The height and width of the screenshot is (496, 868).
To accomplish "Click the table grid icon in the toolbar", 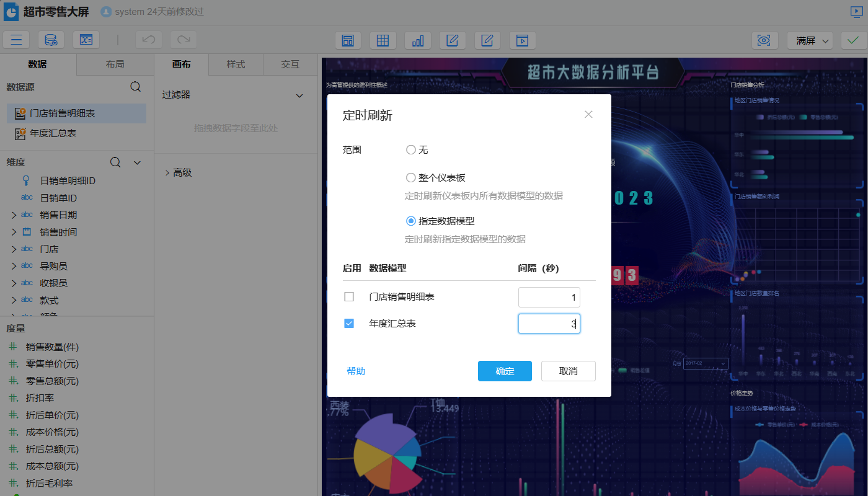I will 383,40.
